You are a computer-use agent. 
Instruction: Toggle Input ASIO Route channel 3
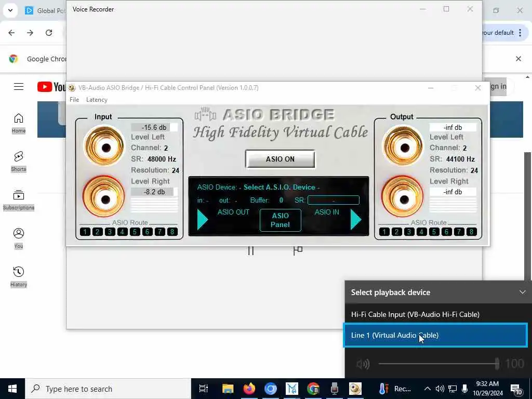[x=110, y=232]
